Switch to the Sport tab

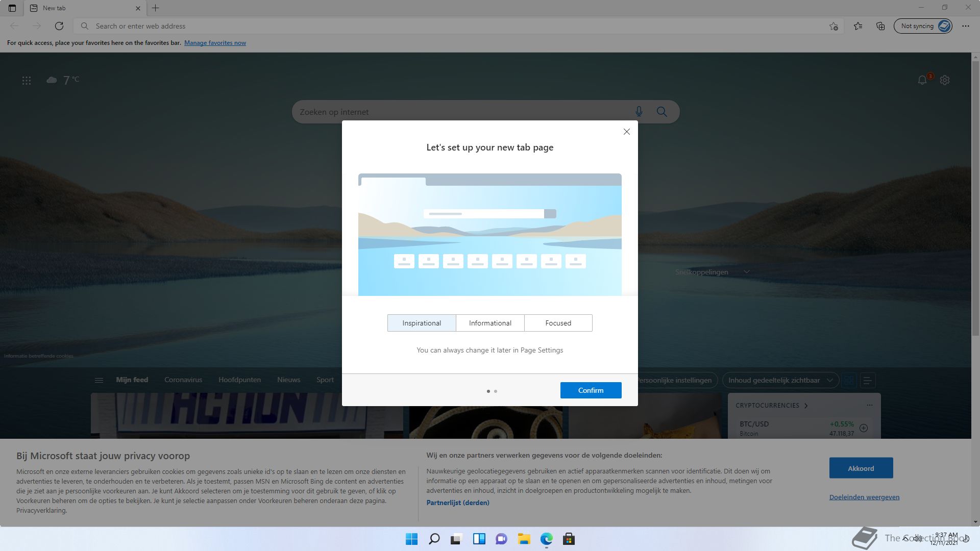tap(325, 380)
